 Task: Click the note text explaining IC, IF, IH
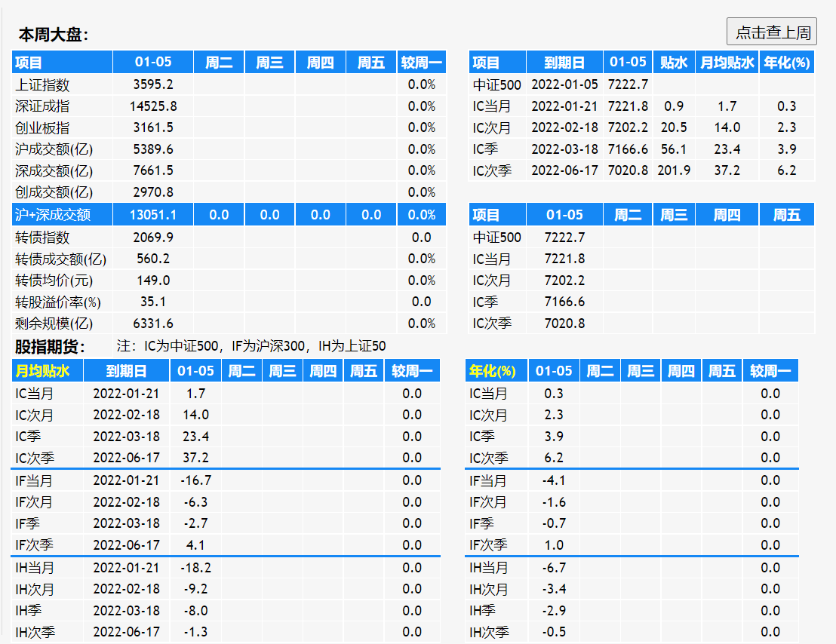click(251, 347)
